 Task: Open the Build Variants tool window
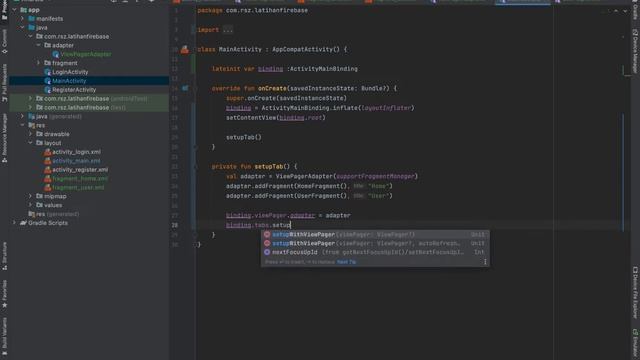(x=4, y=336)
